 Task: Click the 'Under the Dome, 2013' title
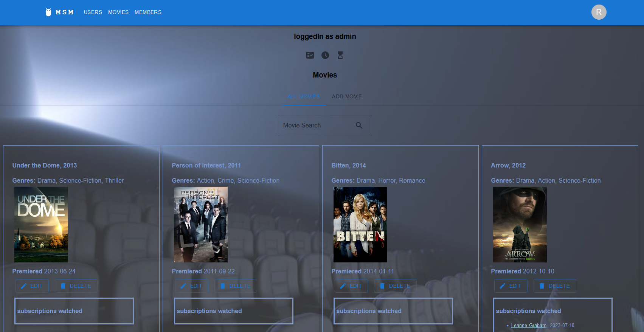45,165
